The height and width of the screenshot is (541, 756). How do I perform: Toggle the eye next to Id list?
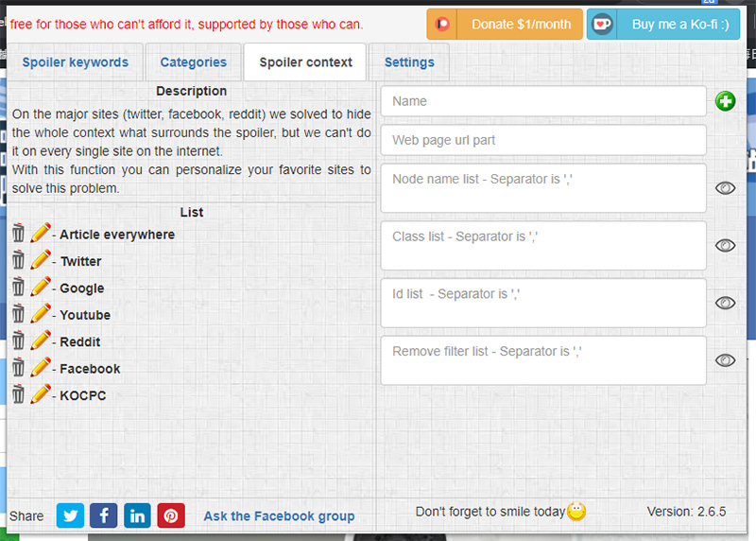[725, 303]
